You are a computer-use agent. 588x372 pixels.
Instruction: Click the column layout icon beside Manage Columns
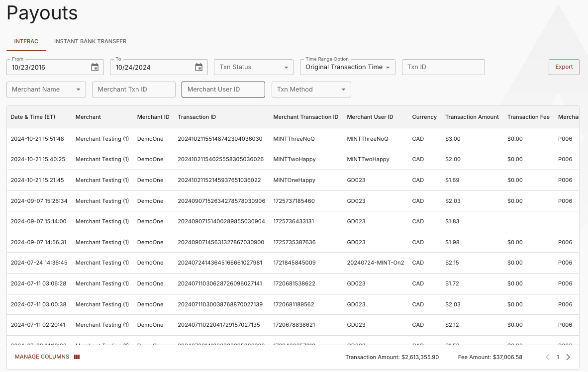tap(76, 357)
